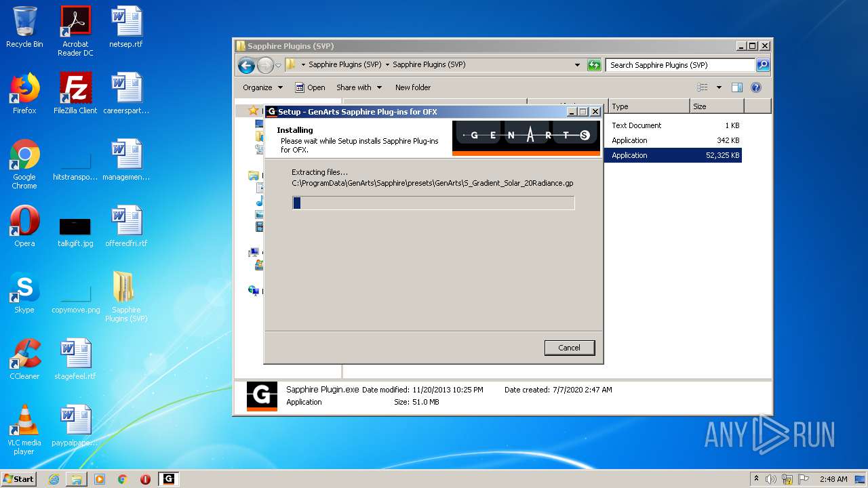Click the Explorer search magnifier button
This screenshot has width=868, height=488.
(763, 65)
